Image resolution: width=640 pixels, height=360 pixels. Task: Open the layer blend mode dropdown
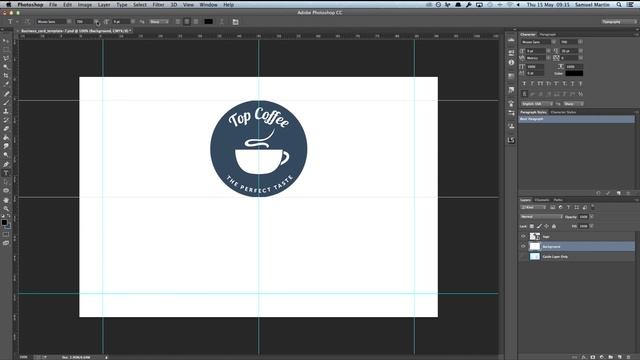click(x=541, y=217)
